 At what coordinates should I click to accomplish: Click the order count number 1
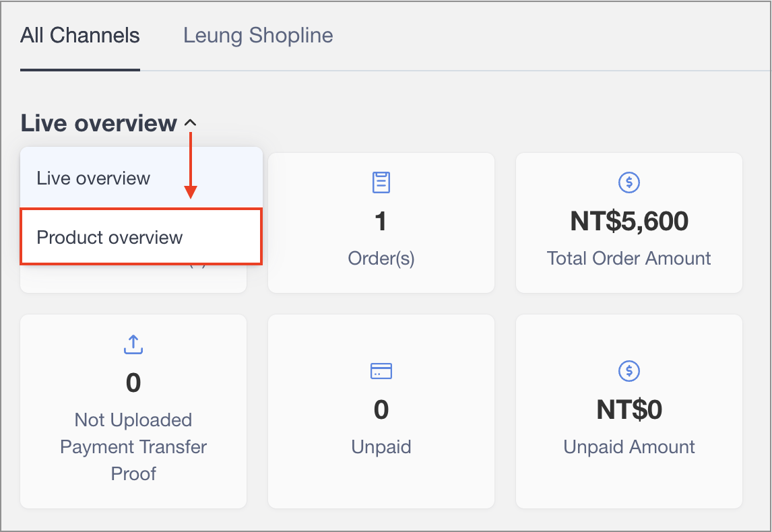pos(381,222)
